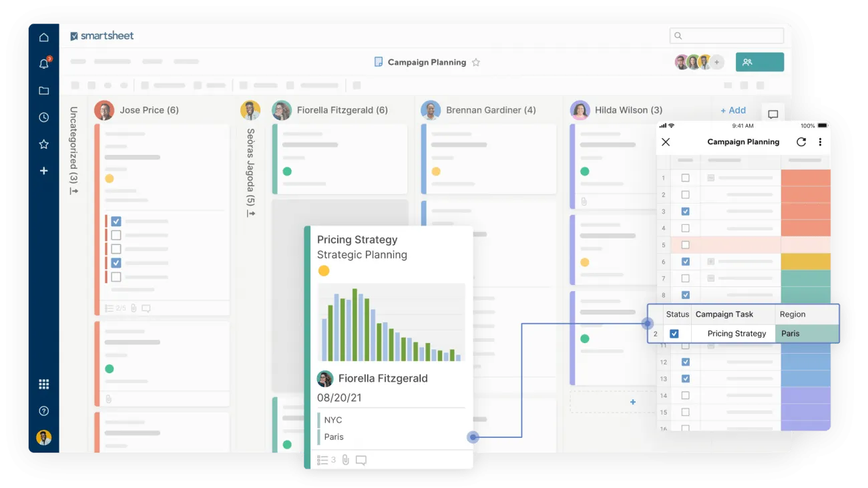Open the Browse folder icon

pos(44,91)
